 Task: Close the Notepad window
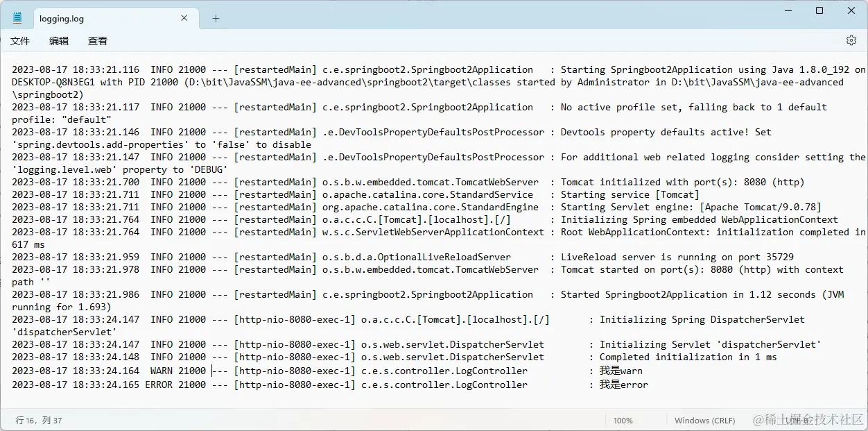pyautogui.click(x=851, y=11)
